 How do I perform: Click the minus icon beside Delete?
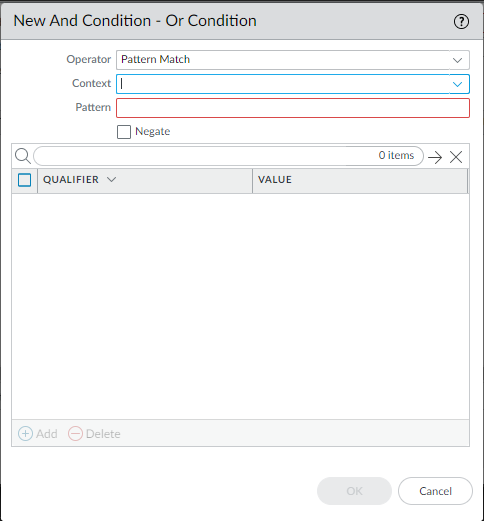(x=75, y=433)
